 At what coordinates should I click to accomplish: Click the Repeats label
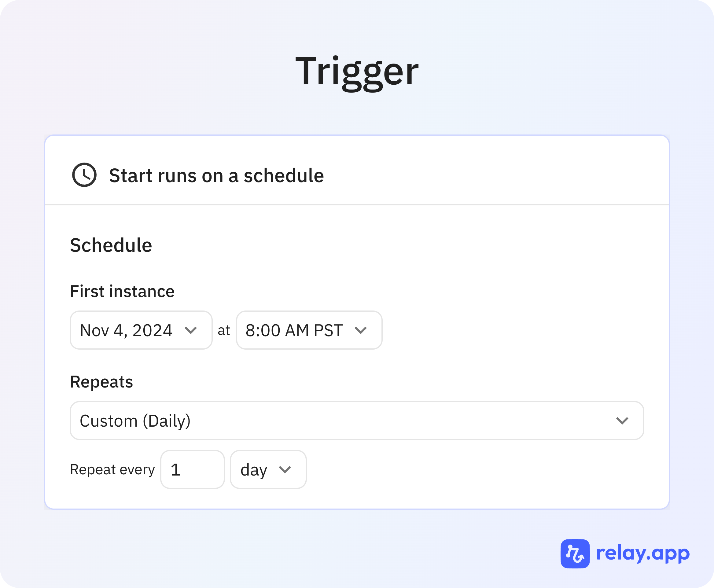point(101,382)
